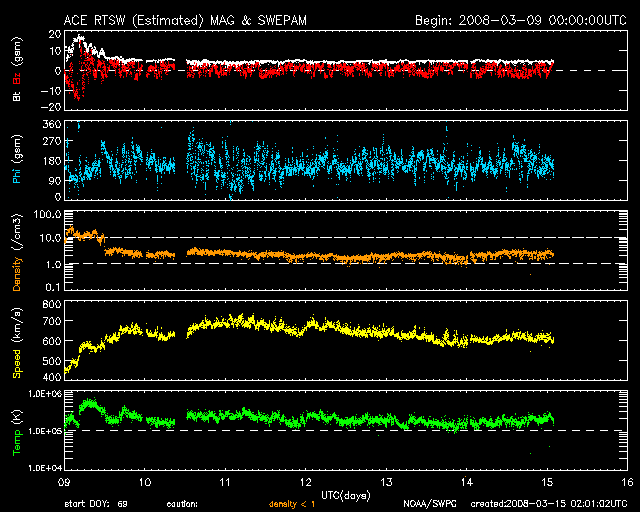The width and height of the screenshot is (640, 512).
Task: Click the white Bt axis label
Action: (x=16, y=97)
